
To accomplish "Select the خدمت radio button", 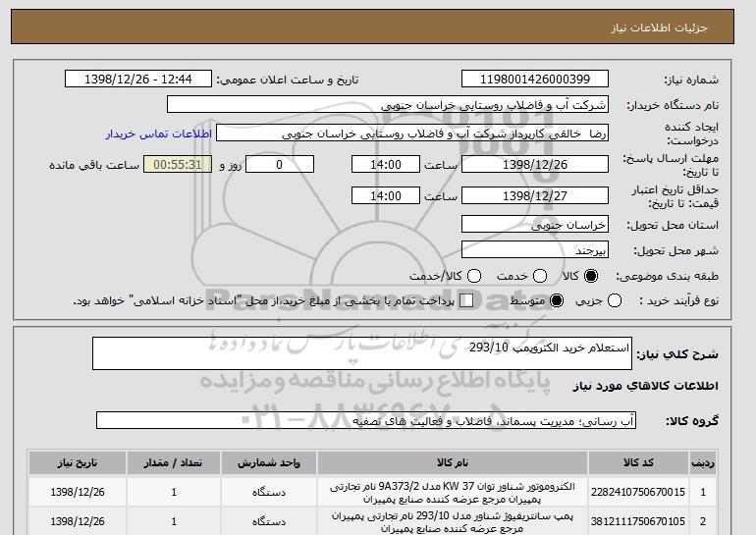I will click(540, 276).
